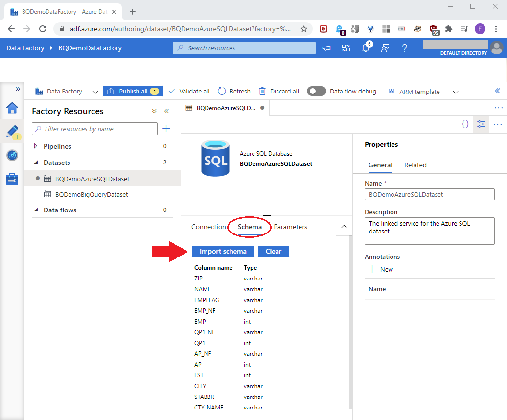Click Validate all
The height and width of the screenshot is (420, 507).
(189, 92)
